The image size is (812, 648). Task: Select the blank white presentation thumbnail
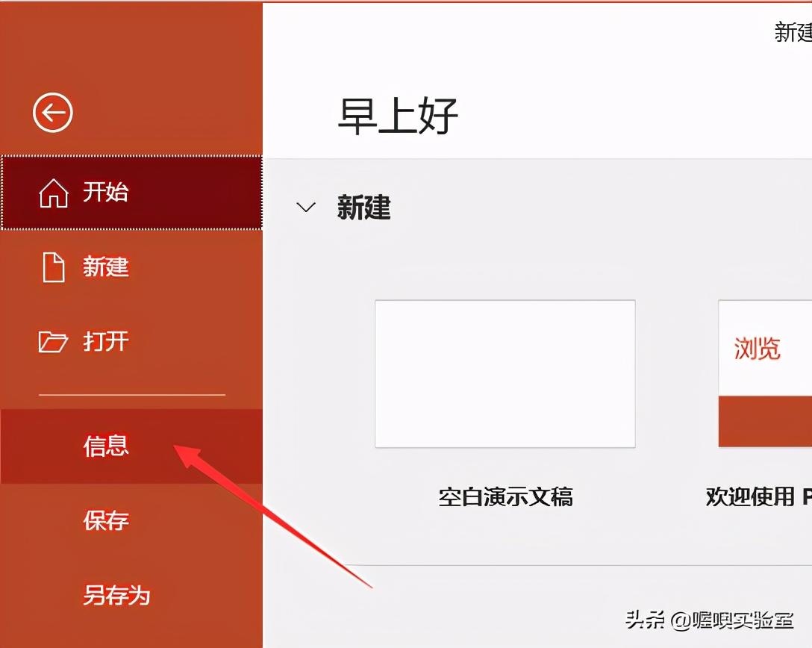point(505,373)
